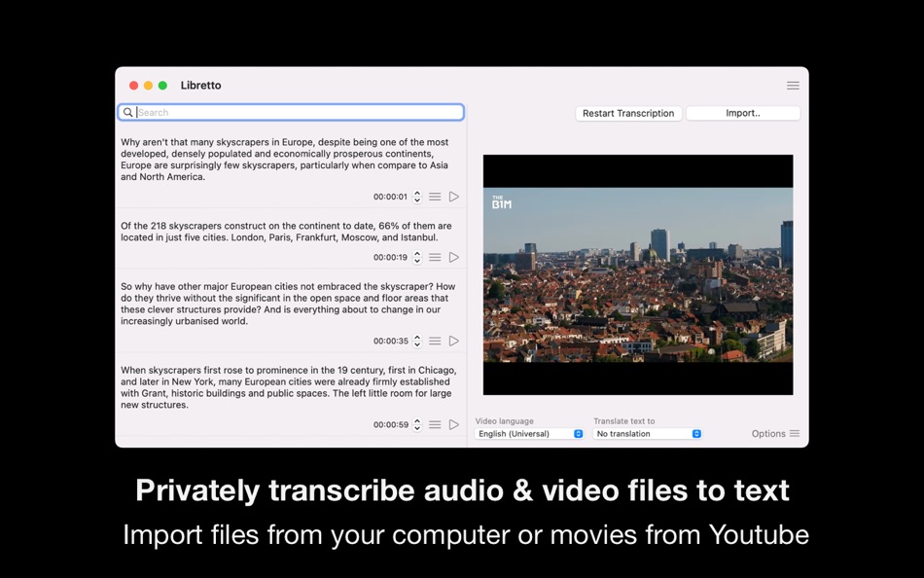This screenshot has width=924, height=578.
Task: Play the segment at 00:00:01
Action: tap(454, 197)
